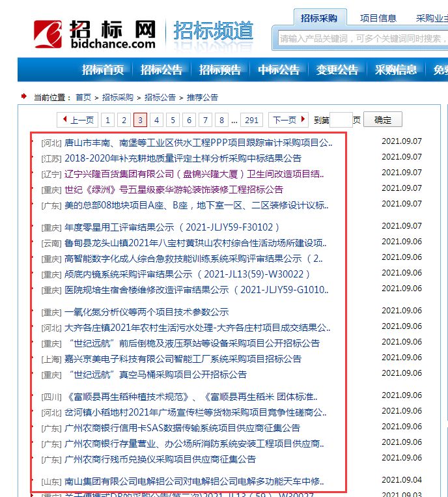Click [河北] tag on 唐山市丰南 row
This screenshot has width=448, height=497.
[51, 143]
